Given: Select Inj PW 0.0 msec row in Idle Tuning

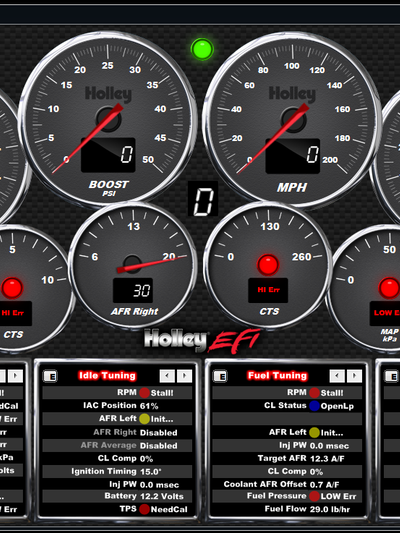Looking at the screenshot, I should pyautogui.click(x=117, y=484).
